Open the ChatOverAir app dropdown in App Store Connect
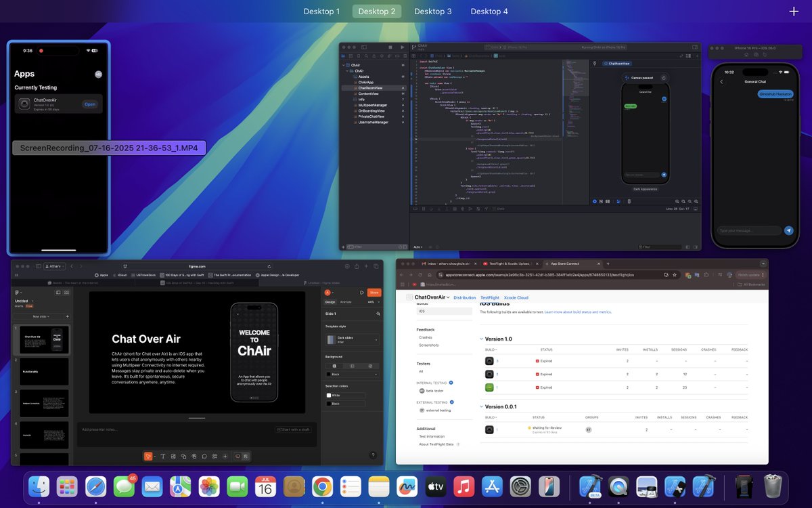The image size is (812, 508). [432, 297]
